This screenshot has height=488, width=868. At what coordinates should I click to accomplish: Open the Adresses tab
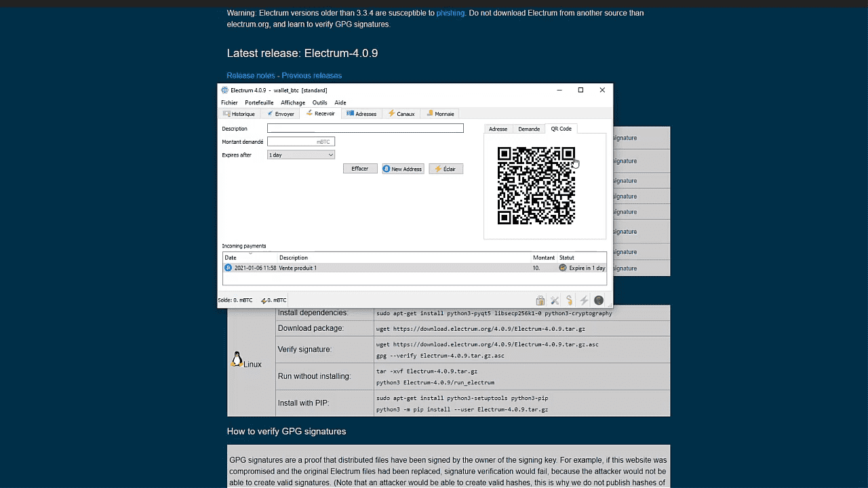click(x=361, y=114)
